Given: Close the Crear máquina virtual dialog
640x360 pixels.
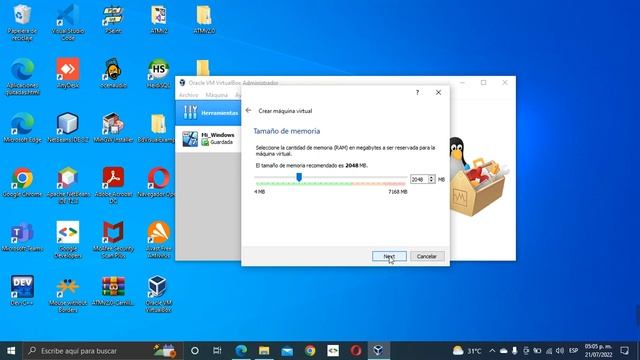Looking at the screenshot, I should 438,93.
